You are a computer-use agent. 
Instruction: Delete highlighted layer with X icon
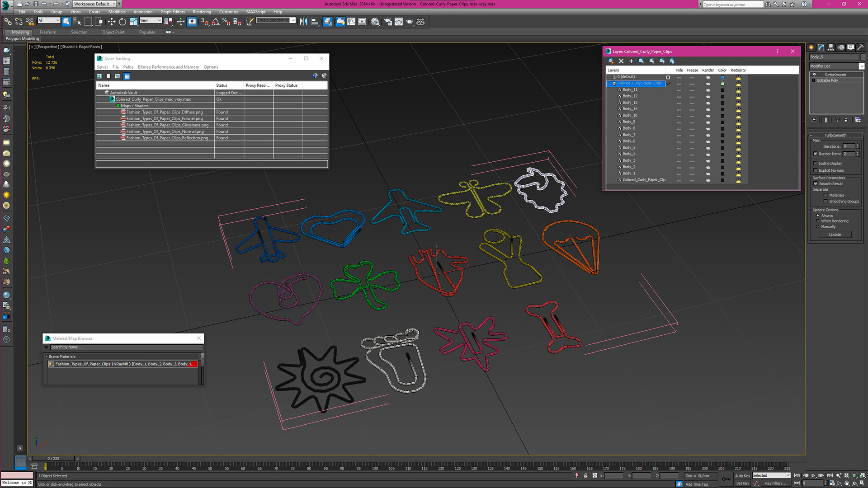click(621, 61)
